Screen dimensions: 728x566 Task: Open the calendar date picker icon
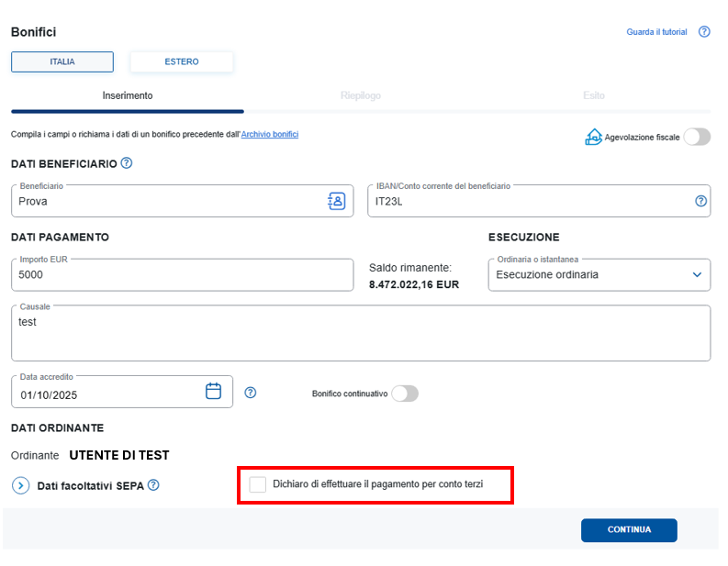213,392
